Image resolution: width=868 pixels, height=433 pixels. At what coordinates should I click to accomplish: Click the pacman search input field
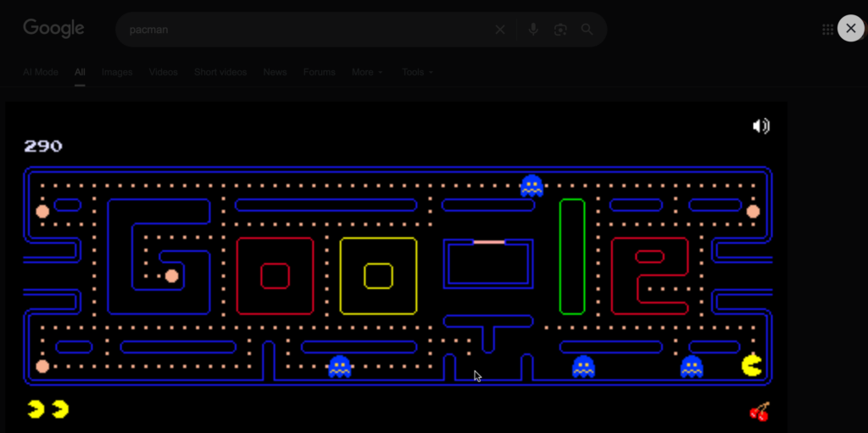[x=305, y=30]
